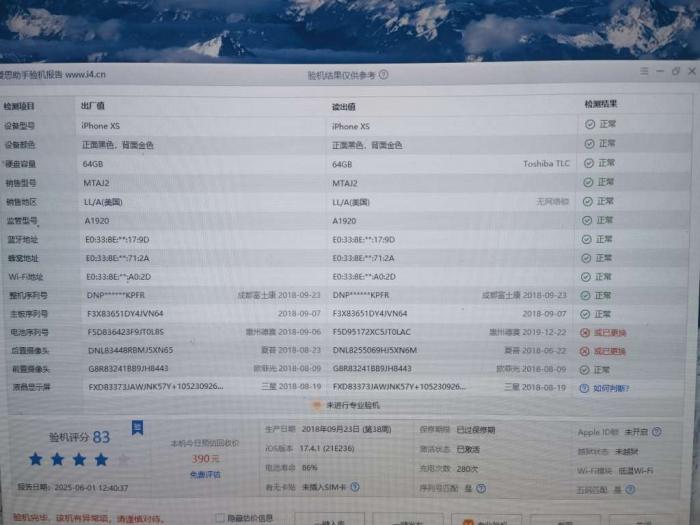Click the 未进行专业验机 notice text

353,405
